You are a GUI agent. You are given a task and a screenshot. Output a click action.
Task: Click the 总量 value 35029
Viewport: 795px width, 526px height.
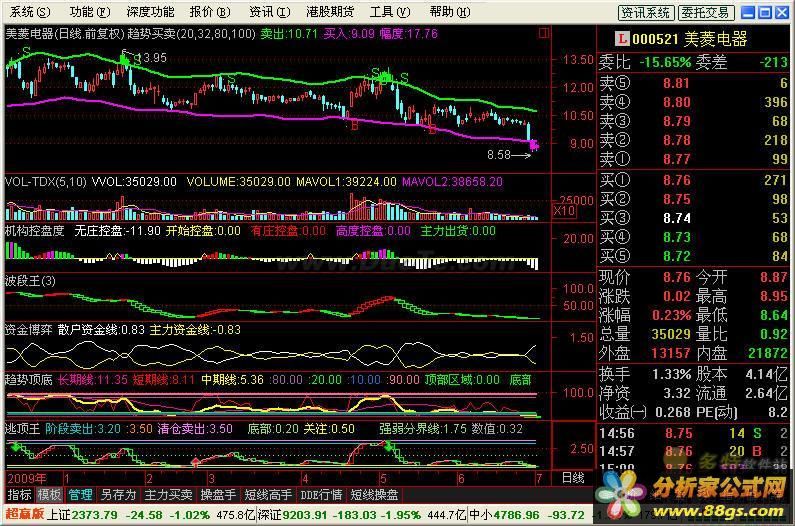671,334
